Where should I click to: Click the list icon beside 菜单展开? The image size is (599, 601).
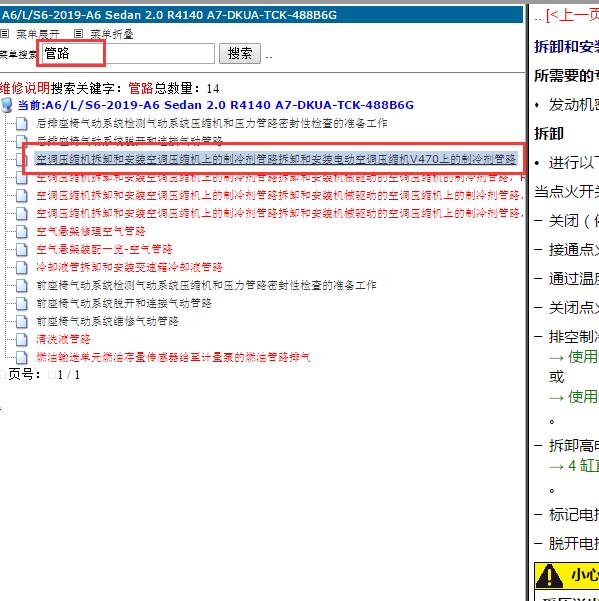click(5, 34)
